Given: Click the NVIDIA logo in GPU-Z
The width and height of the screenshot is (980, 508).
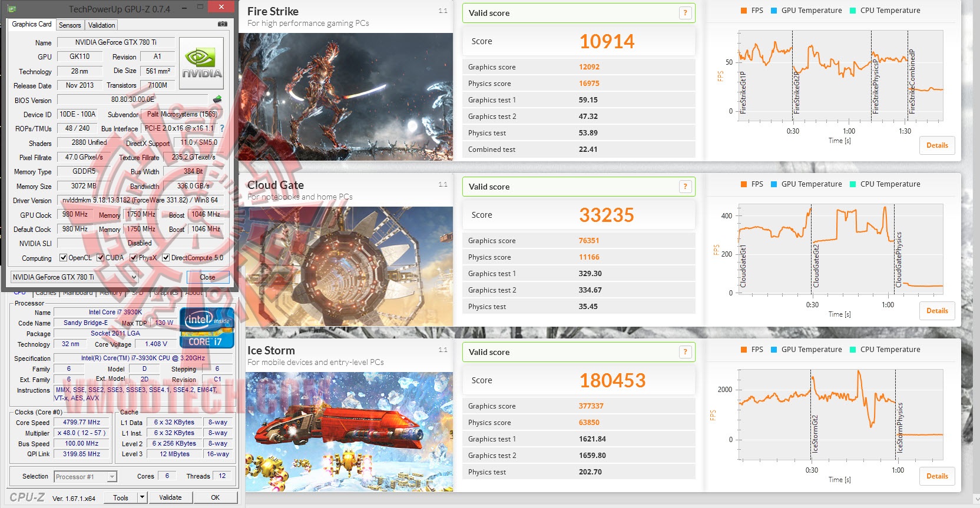Looking at the screenshot, I should [x=201, y=63].
